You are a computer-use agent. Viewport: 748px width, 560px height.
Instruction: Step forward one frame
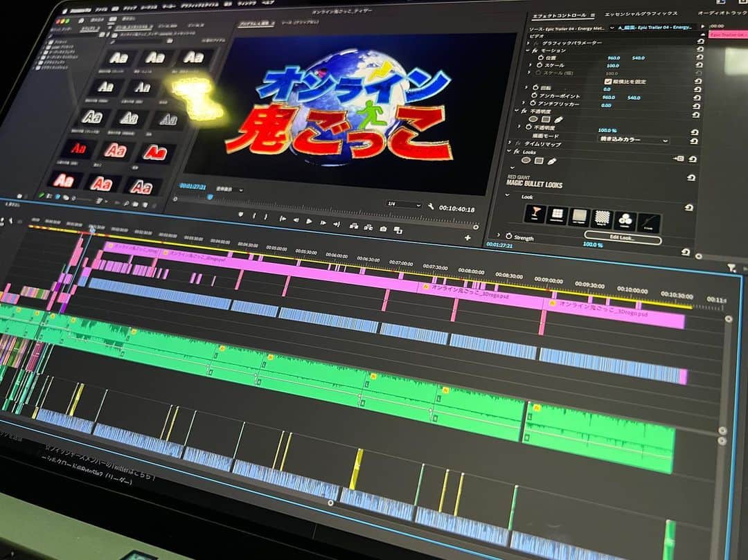tap(323, 223)
